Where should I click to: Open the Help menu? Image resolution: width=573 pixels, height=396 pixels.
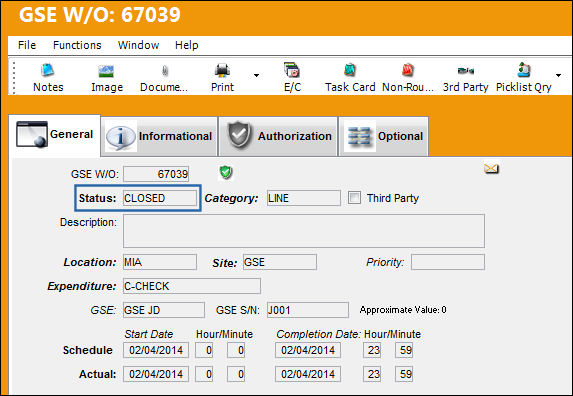point(187,45)
